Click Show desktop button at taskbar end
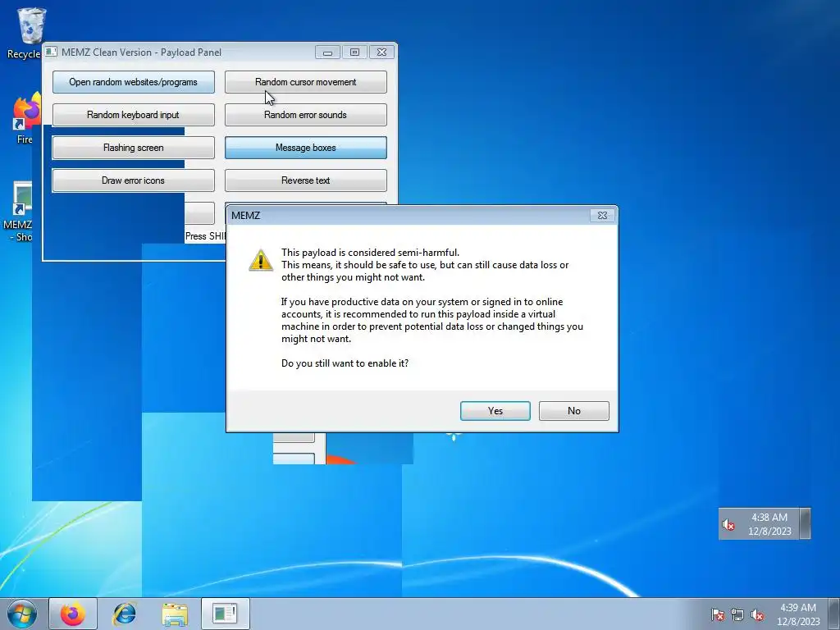This screenshot has width=840, height=630. 834,614
